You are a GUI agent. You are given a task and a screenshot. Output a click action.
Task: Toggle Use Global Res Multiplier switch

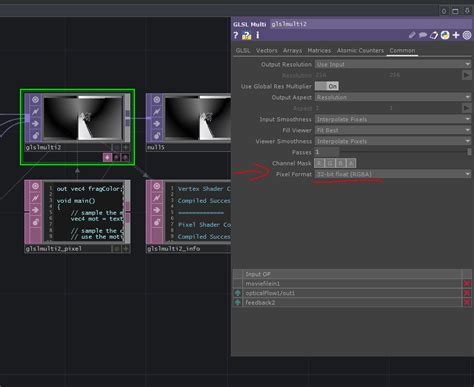(327, 86)
